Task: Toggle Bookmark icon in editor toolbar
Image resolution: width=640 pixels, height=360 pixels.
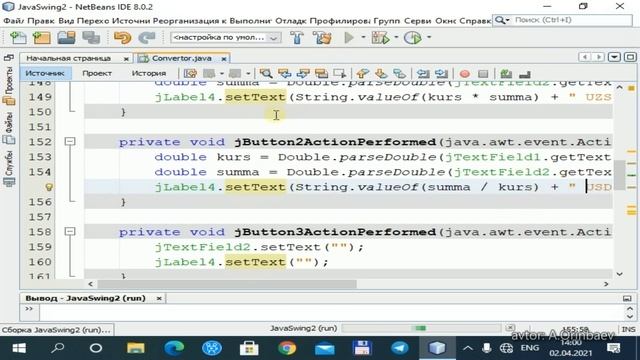Action: point(399,73)
